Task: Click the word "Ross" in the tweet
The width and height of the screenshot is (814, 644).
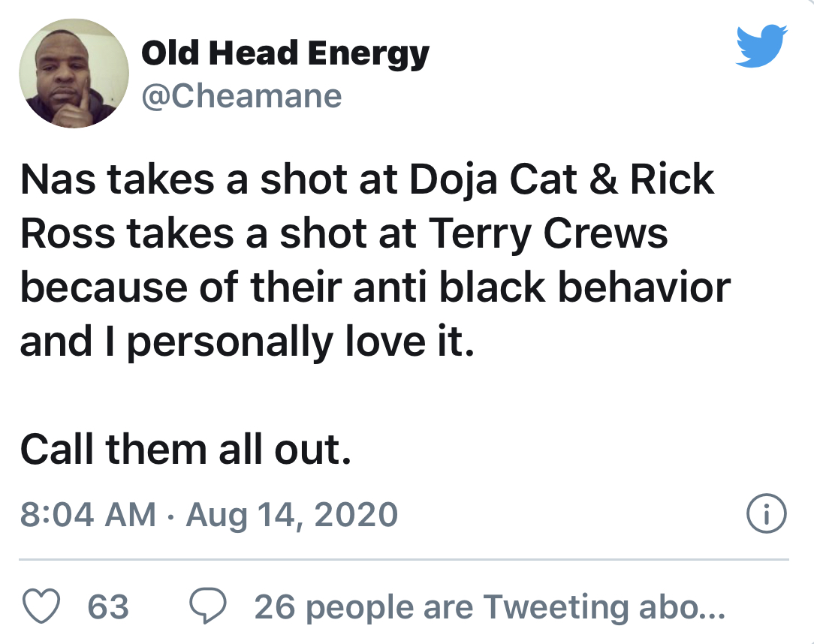Action: coord(66,234)
